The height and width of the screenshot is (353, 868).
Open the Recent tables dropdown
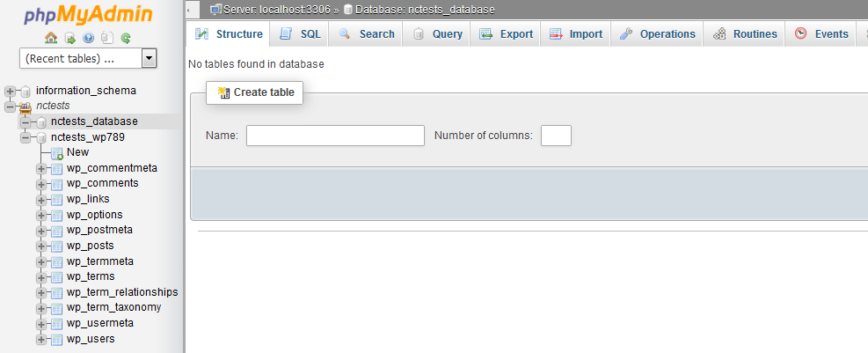88,59
